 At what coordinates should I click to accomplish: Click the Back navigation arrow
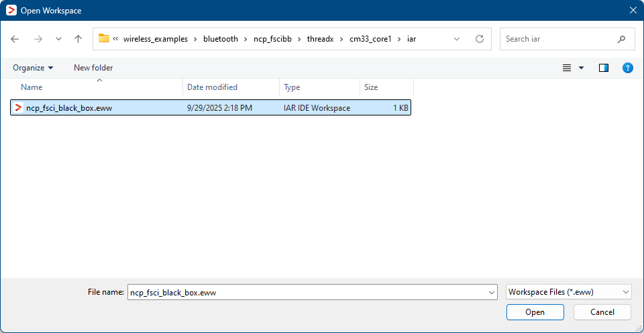[x=15, y=39]
